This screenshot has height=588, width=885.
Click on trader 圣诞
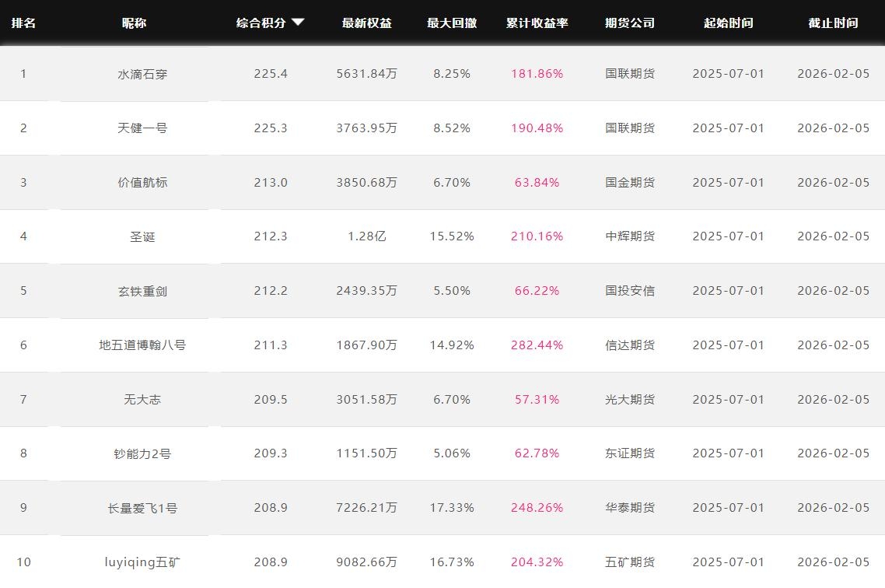click(142, 236)
